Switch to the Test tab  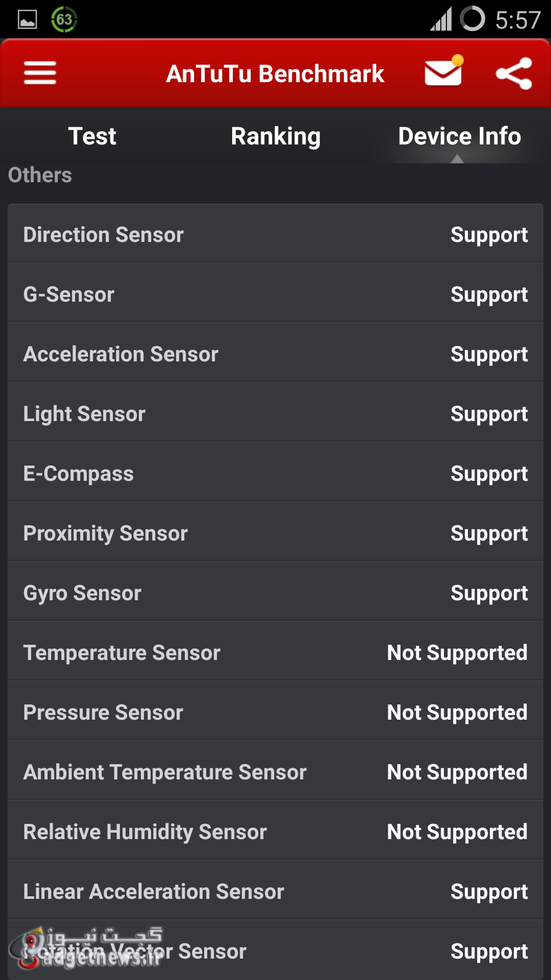(92, 136)
